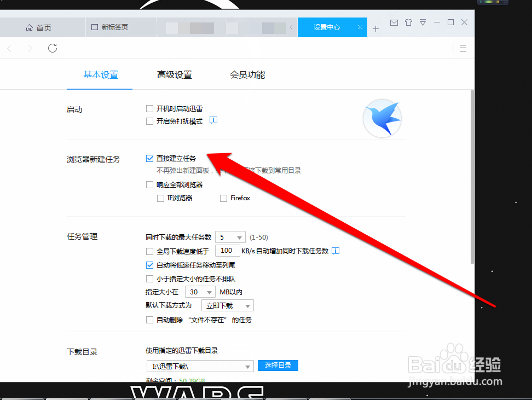Open the 立即下载 default mode dropdown
Image resolution: width=532 pixels, height=400 pixels.
coord(228,306)
